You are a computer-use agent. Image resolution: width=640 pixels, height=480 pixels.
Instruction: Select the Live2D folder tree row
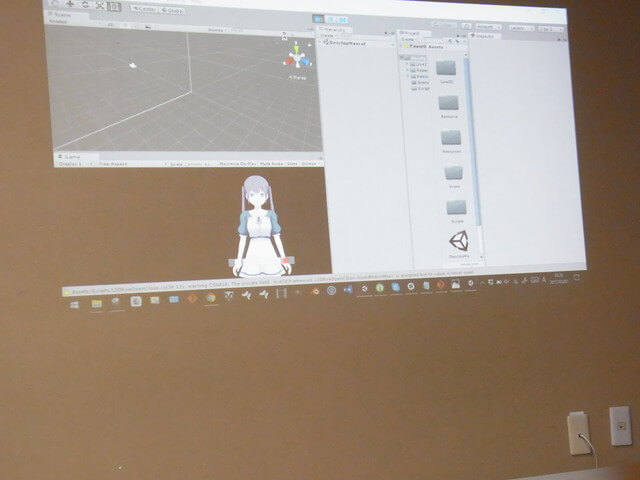(417, 64)
